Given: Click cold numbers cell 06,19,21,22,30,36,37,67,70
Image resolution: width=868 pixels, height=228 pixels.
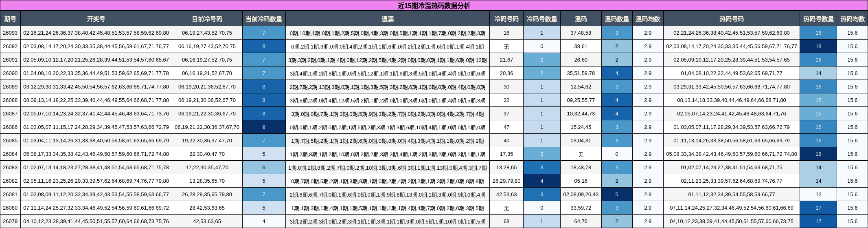Looking at the screenshot, I should pos(207,127).
